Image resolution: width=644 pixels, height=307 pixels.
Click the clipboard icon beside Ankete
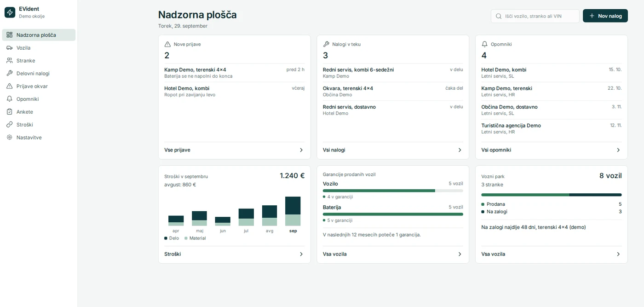click(x=9, y=112)
